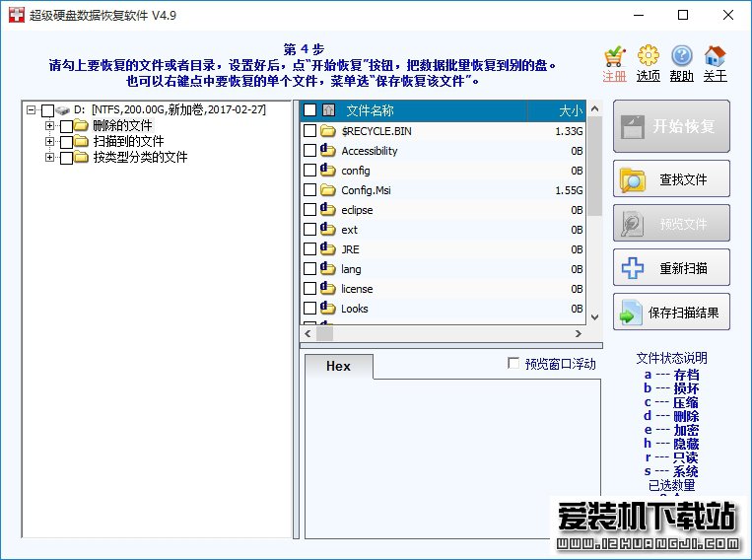
Task: Click the file list horizontal scrollbar thumb
Action: (324, 333)
